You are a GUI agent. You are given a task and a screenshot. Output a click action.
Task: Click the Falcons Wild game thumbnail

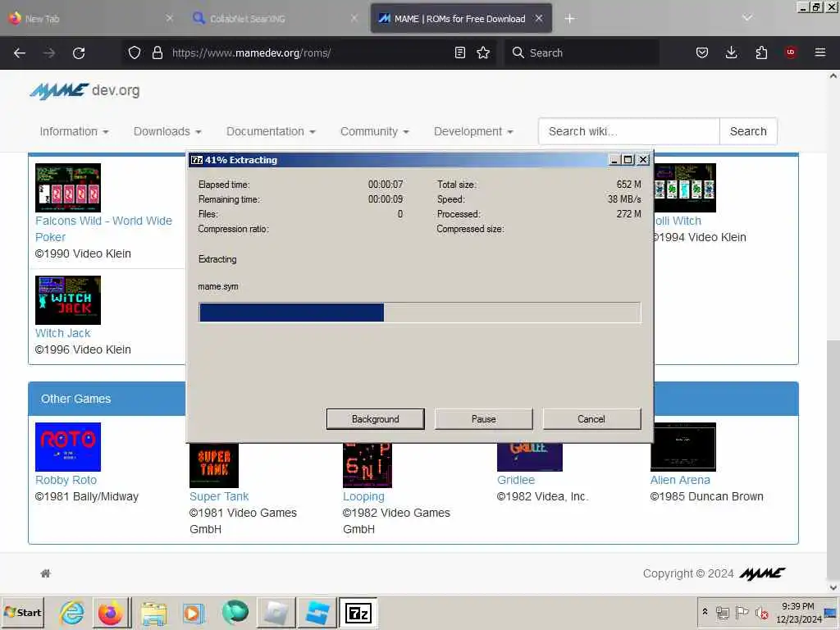click(x=68, y=188)
